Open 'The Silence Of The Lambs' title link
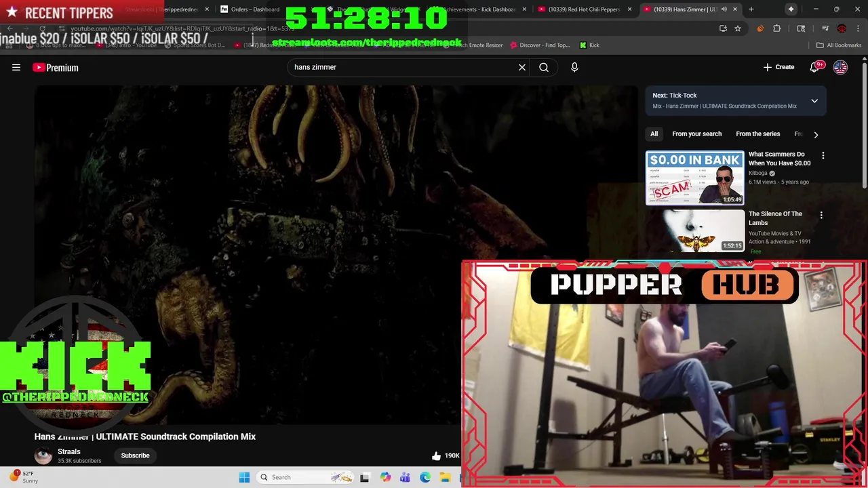 pyautogui.click(x=775, y=218)
